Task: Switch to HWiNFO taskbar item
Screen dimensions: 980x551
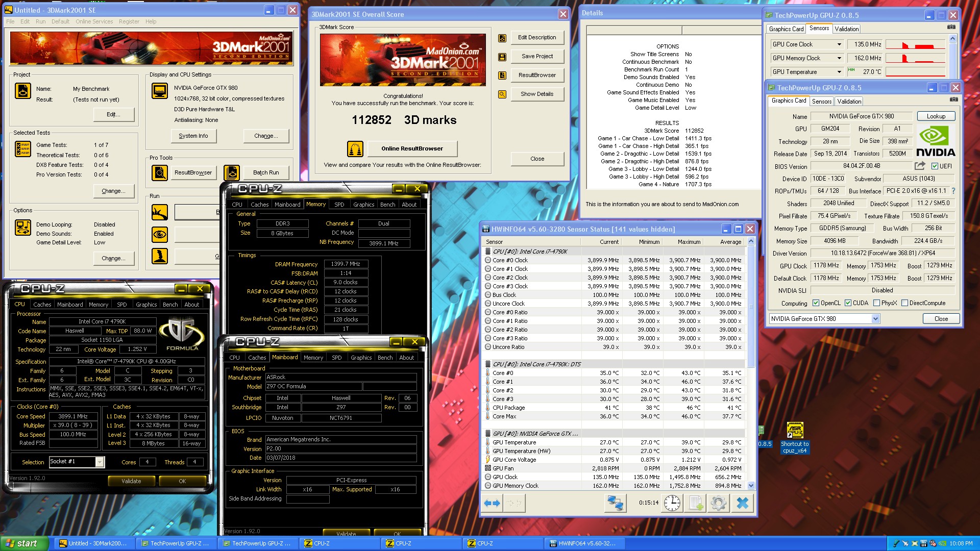Action: (x=585, y=544)
